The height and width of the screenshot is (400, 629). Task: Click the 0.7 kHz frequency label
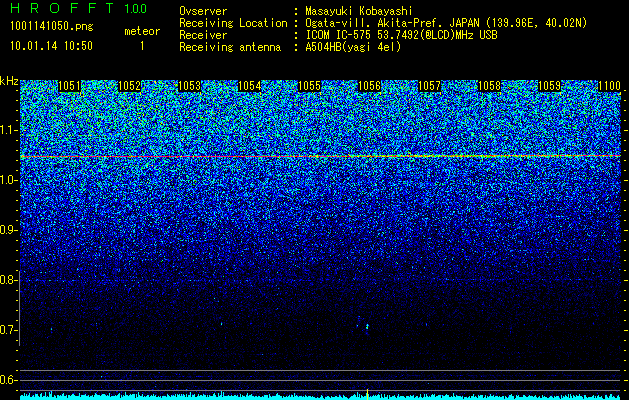click(9, 330)
